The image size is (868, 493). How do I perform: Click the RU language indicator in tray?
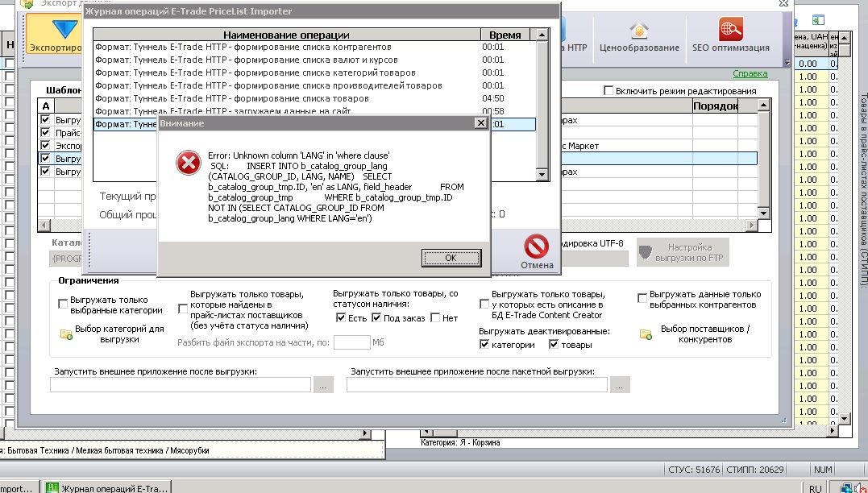pos(816,489)
